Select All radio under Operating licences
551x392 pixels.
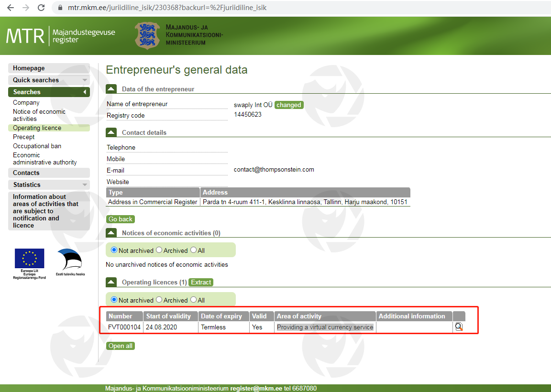(194, 300)
